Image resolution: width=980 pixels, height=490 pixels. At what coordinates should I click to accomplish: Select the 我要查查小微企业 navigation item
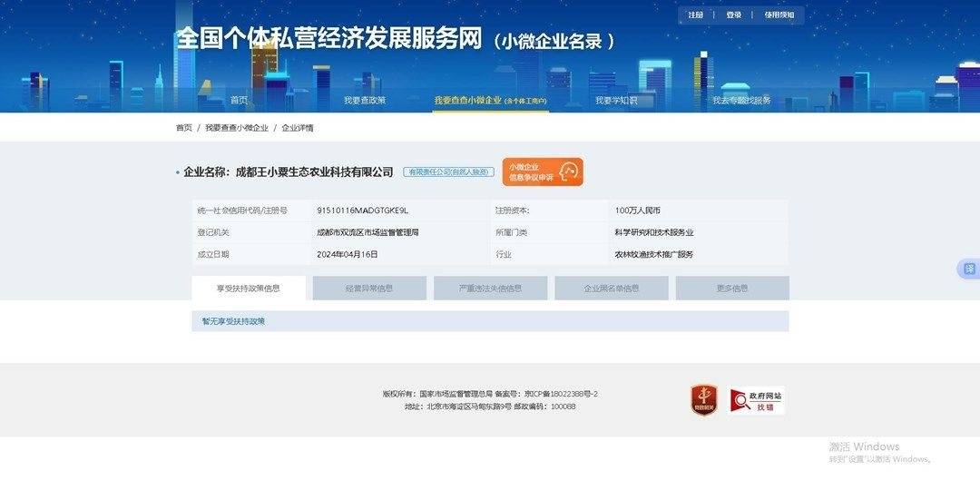click(x=491, y=100)
